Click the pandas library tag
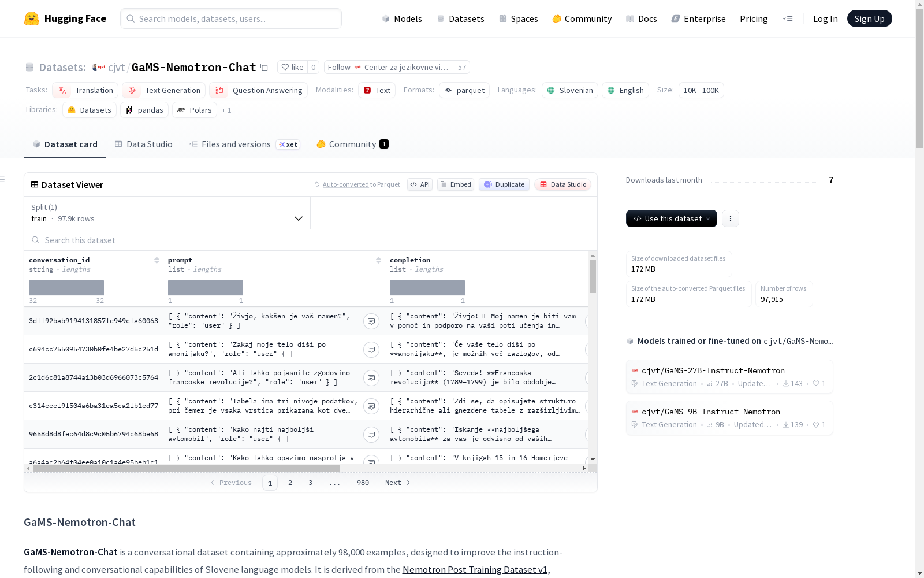Screen dimensions: 924x578 coord(144,110)
